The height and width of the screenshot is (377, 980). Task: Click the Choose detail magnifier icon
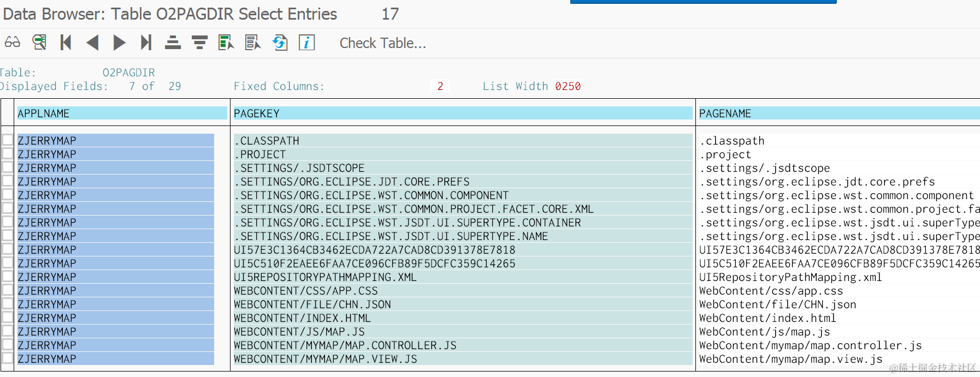tap(39, 42)
